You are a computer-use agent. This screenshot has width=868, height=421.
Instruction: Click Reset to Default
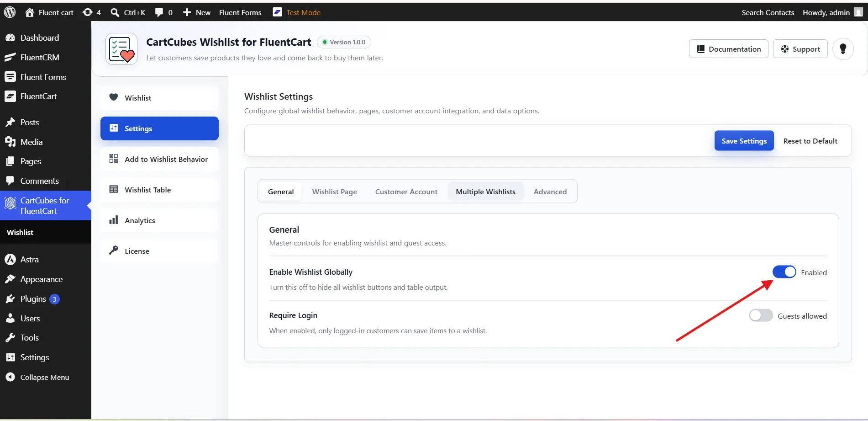point(810,141)
